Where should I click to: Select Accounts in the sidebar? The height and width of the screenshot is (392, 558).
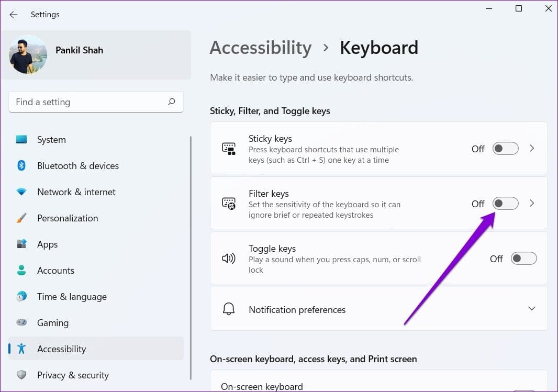coord(55,271)
